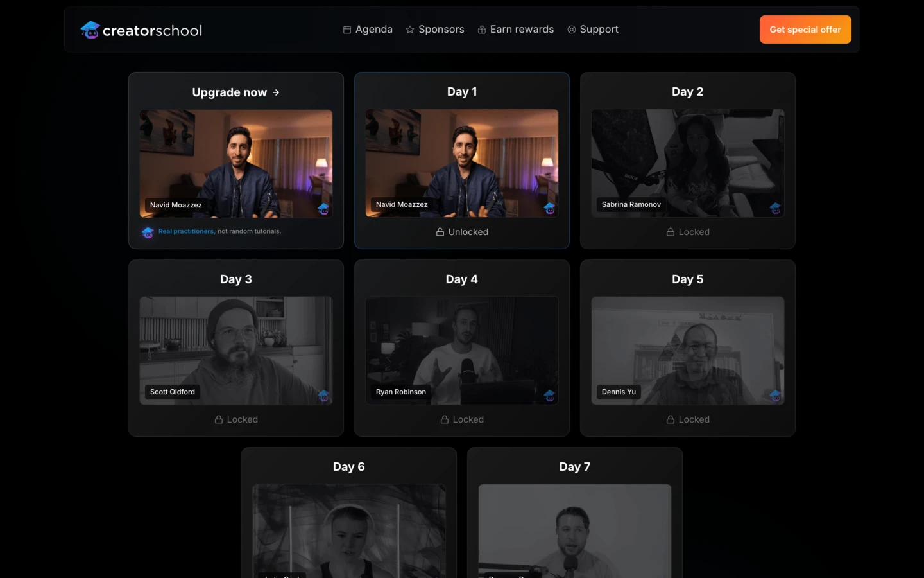Open the Day 6 video thumbnail

(349, 531)
